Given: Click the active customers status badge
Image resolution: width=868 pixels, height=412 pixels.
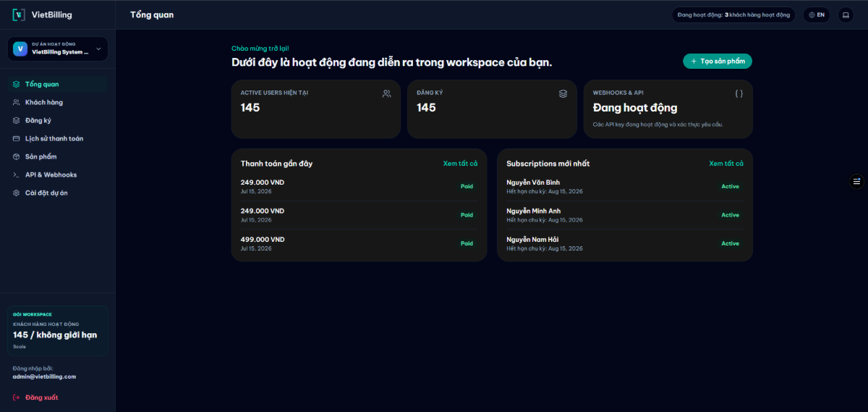Looking at the screenshot, I should coord(733,14).
